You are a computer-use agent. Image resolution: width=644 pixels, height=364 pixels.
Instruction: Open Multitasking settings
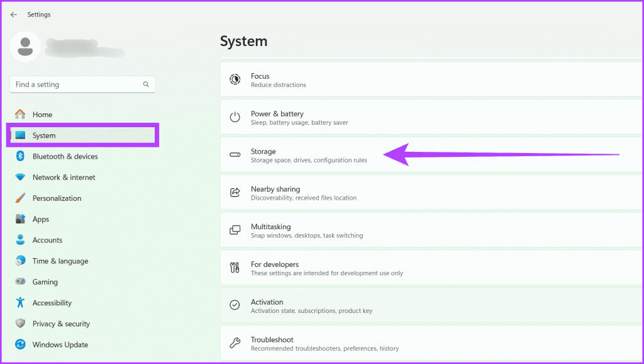coord(431,230)
